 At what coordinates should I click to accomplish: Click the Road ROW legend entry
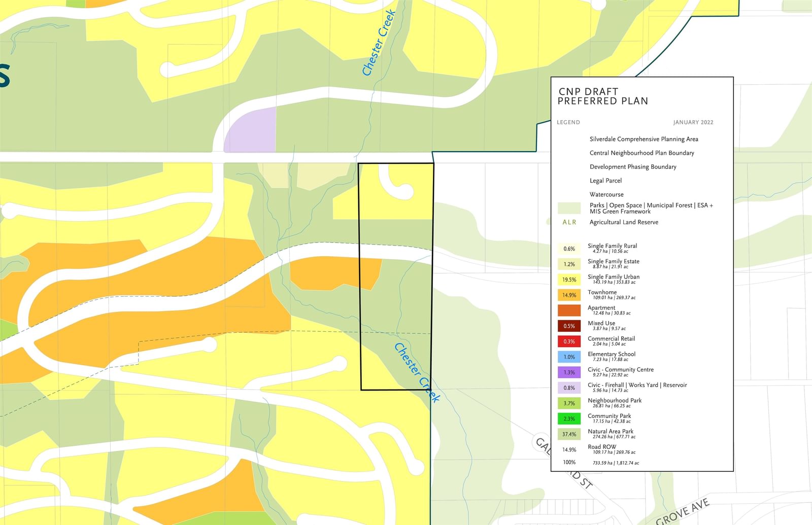pos(602,447)
